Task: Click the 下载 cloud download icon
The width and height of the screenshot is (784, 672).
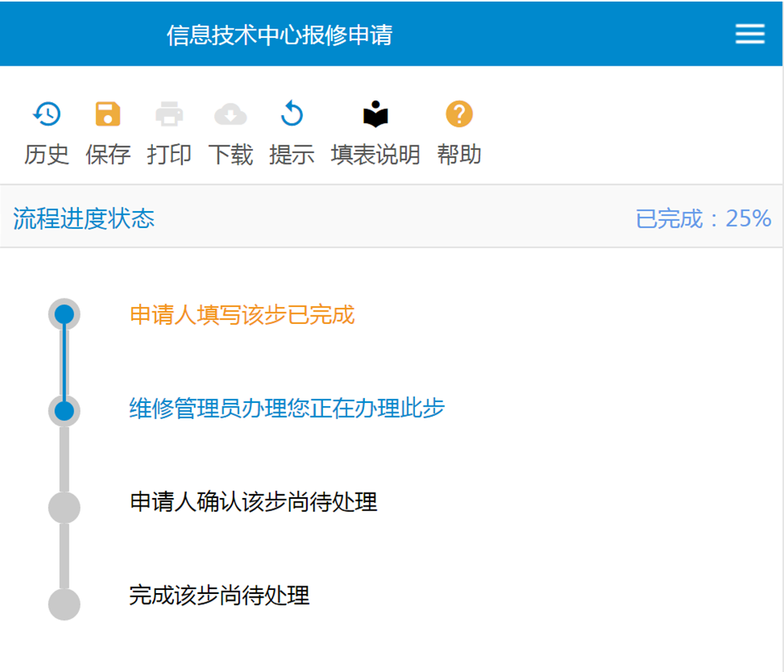Action: (x=230, y=114)
